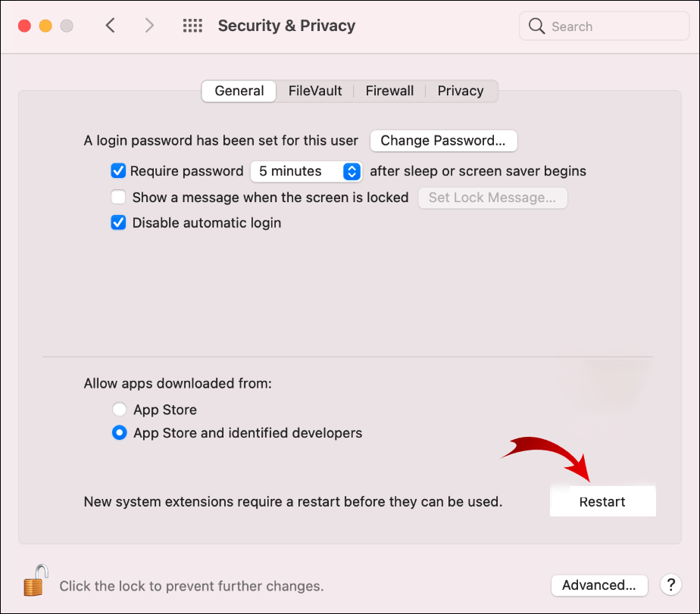
Task: Show all preferences grid icon
Action: tap(192, 26)
